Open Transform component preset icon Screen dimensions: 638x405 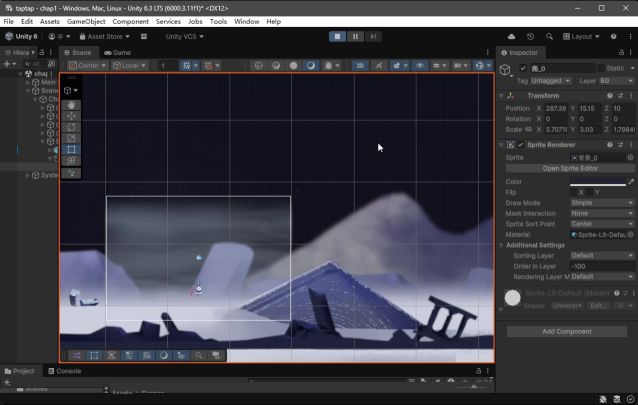(620, 96)
